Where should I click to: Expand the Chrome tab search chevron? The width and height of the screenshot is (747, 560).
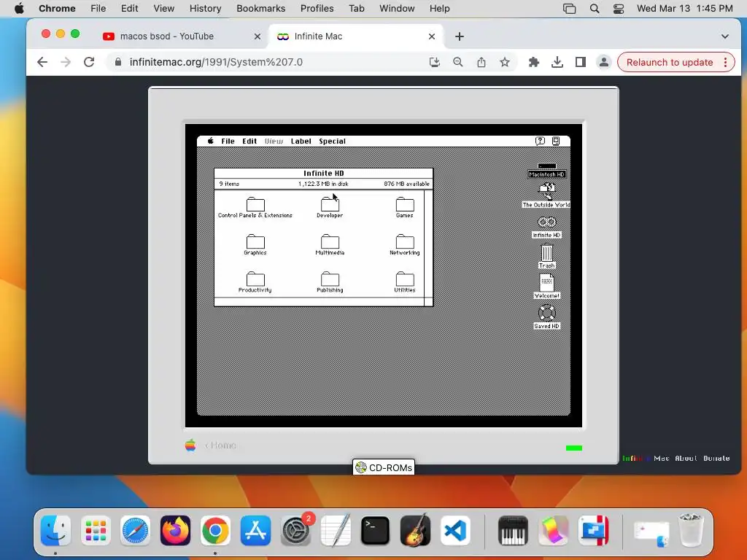[x=724, y=36]
